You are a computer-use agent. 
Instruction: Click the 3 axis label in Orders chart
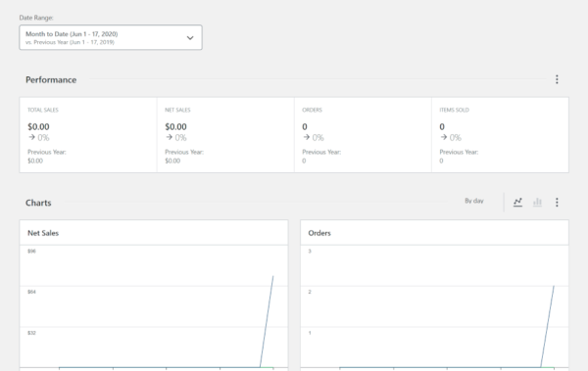tap(310, 251)
